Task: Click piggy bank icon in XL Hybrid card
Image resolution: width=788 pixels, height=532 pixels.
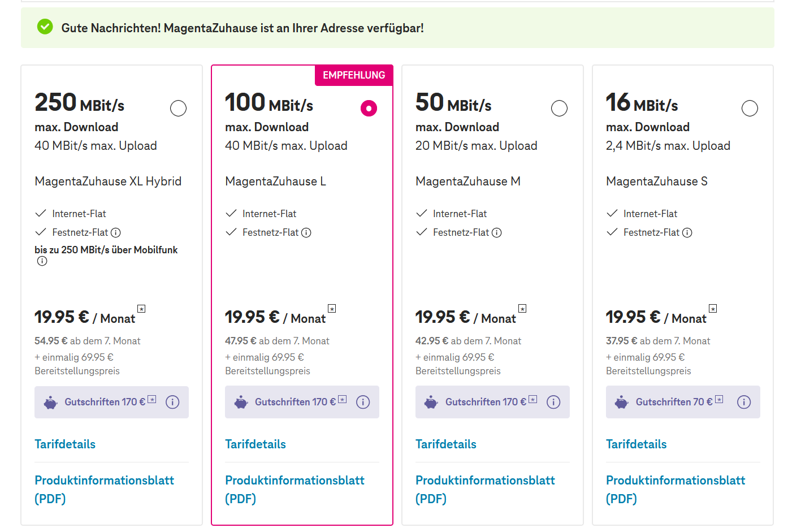Action: click(51, 403)
